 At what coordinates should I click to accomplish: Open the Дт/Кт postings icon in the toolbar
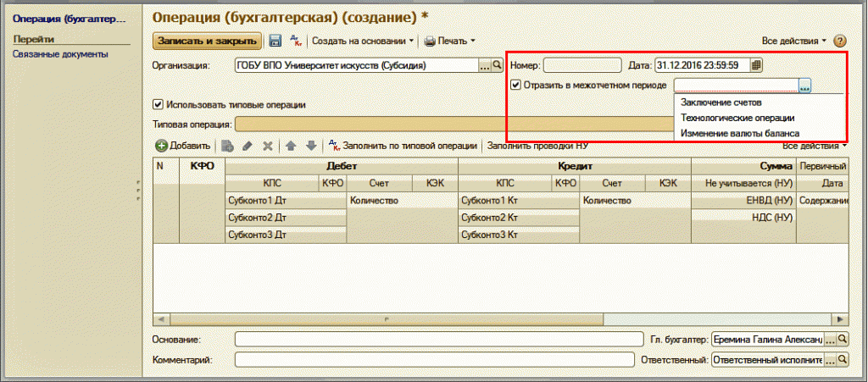point(296,41)
